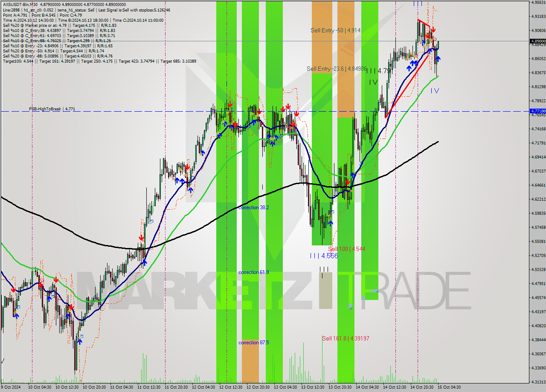Click the '11 Oct 20:30' time label
Viewport: 546px width, 392px height.
tap(177, 387)
